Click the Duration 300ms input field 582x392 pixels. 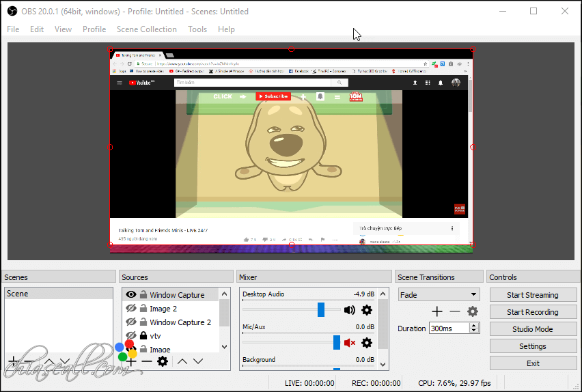[x=449, y=328]
